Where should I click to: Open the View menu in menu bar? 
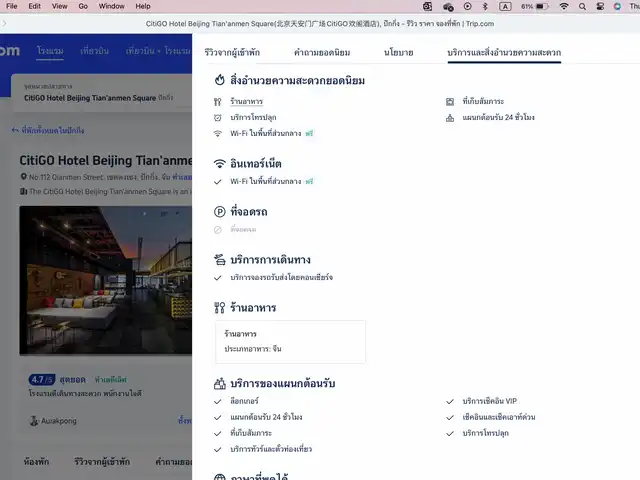59,6
